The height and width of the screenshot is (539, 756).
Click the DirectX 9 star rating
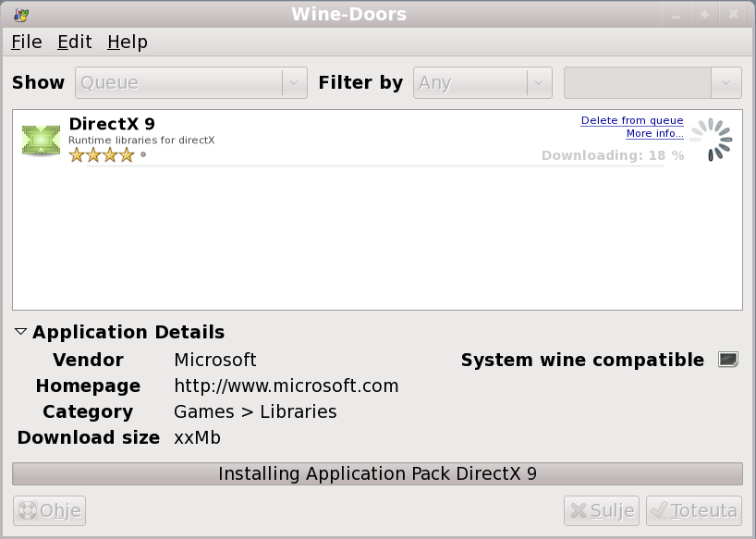tap(102, 155)
